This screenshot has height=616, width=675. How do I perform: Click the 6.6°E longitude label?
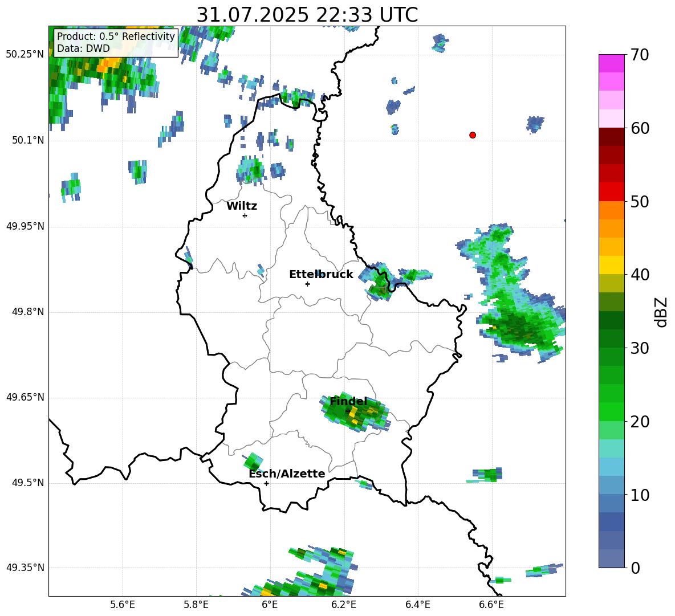491,605
